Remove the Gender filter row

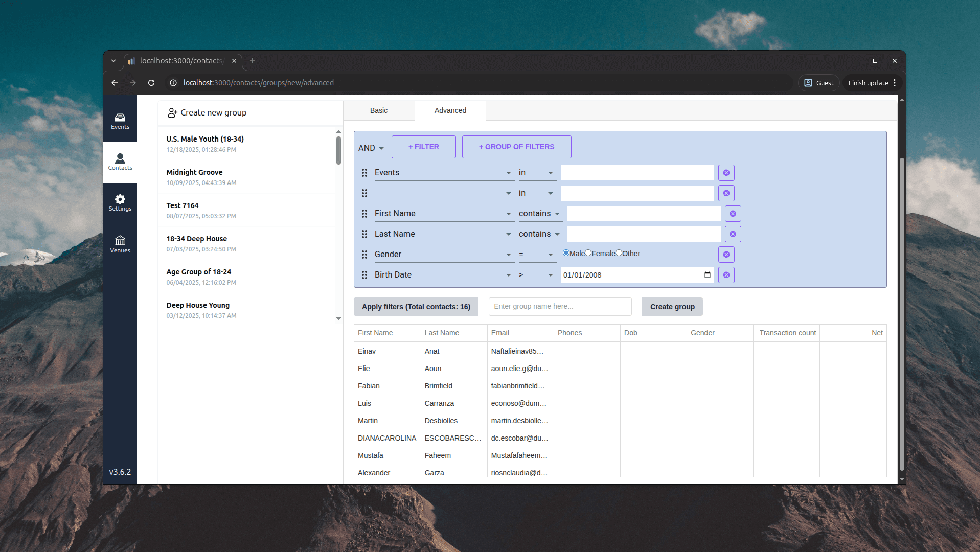pyautogui.click(x=726, y=255)
